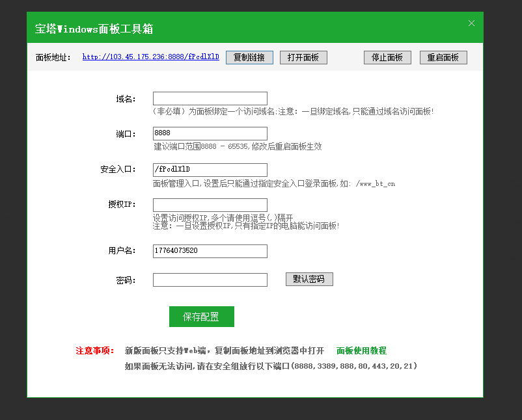Screen dimensions: 522x420
Task: Click the 重启面板 button
Action: (x=443, y=57)
